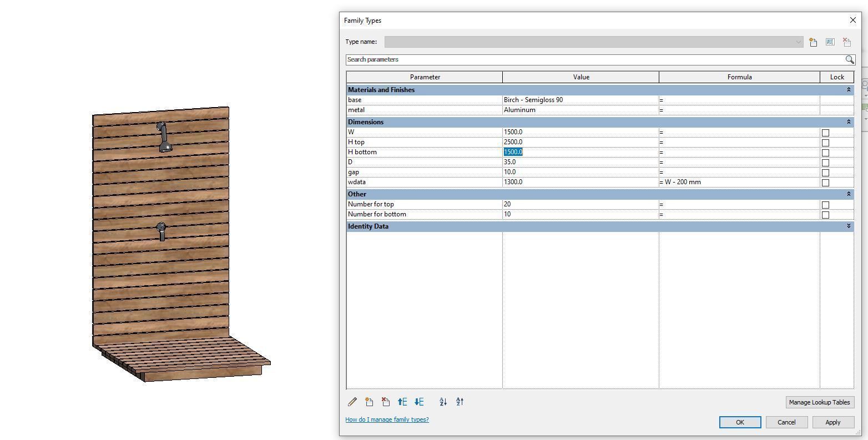
Task: Close the Family Types dialog
Action: tap(853, 20)
